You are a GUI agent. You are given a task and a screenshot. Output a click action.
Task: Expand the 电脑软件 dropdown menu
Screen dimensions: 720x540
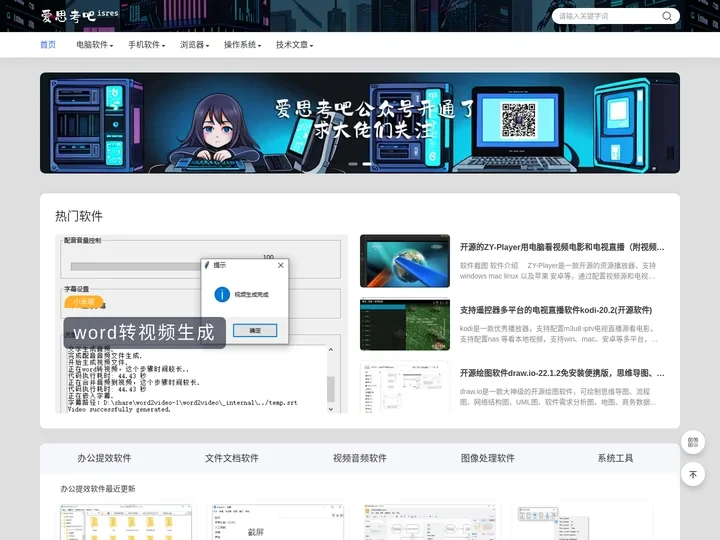[x=95, y=45]
